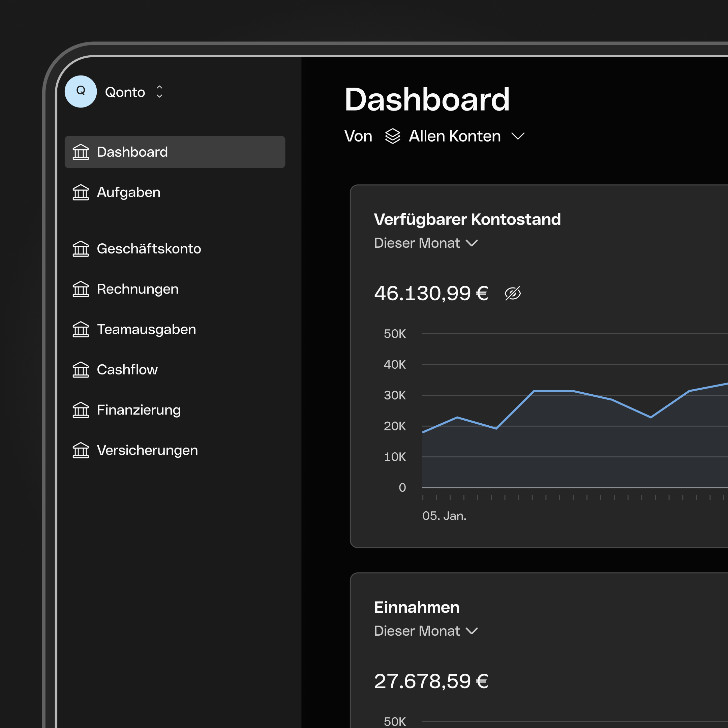Open Geschäftskonto via its sidebar icon
The width and height of the screenshot is (728, 728).
[80, 249]
